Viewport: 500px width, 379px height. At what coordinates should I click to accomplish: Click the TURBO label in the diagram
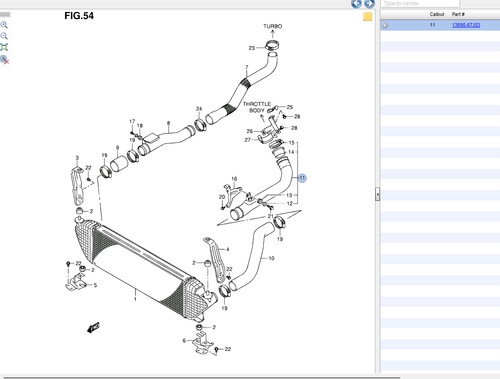tap(273, 26)
